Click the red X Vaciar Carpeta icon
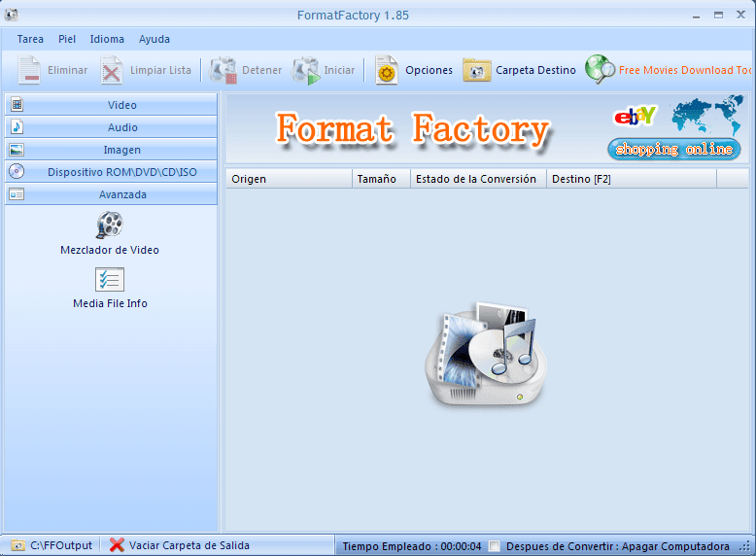756x556 pixels. click(117, 545)
